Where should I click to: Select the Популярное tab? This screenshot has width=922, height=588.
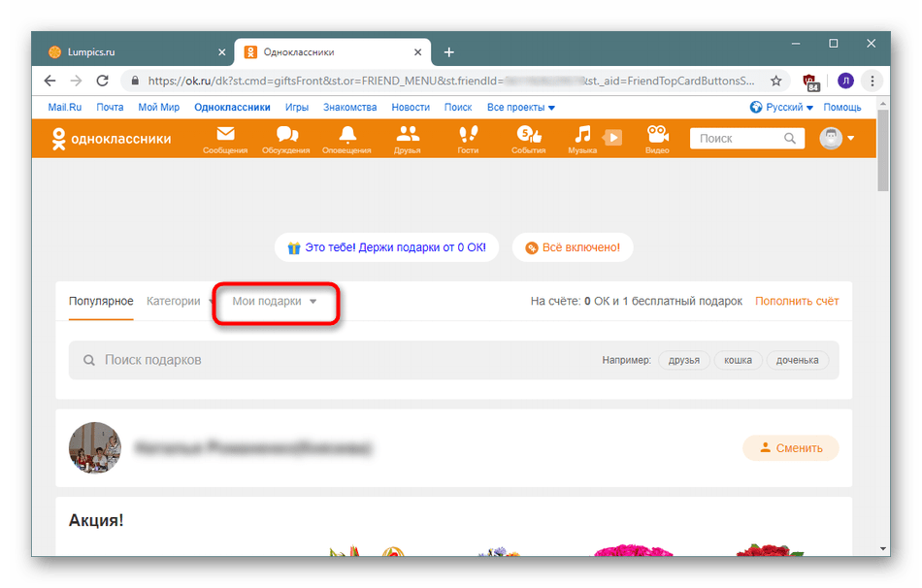101,301
